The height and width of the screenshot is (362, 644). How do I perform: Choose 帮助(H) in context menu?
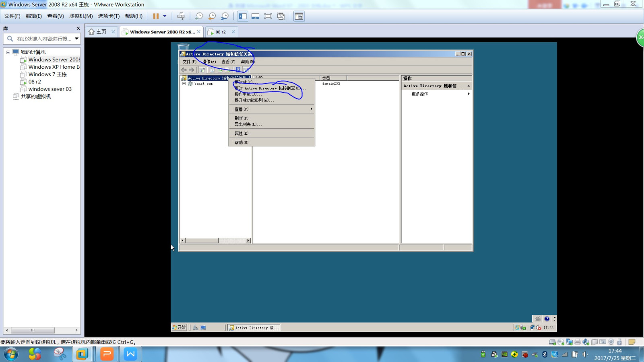coord(271,142)
